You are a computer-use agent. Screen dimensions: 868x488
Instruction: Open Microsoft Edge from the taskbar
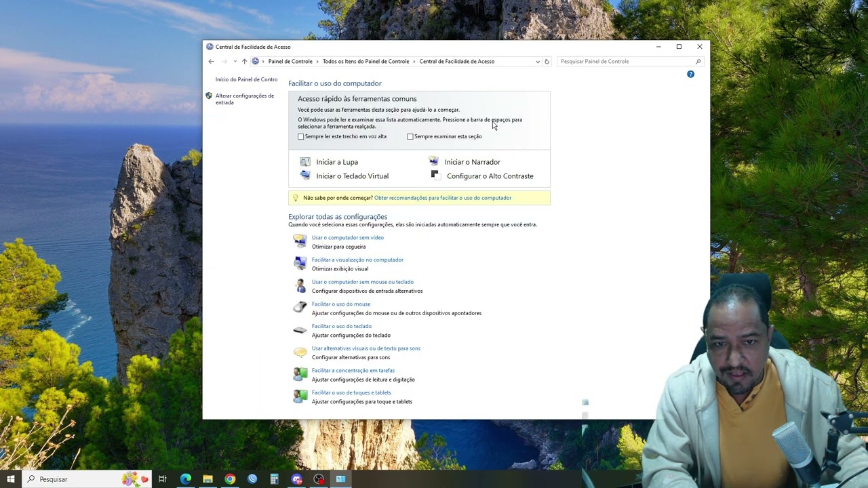185,479
